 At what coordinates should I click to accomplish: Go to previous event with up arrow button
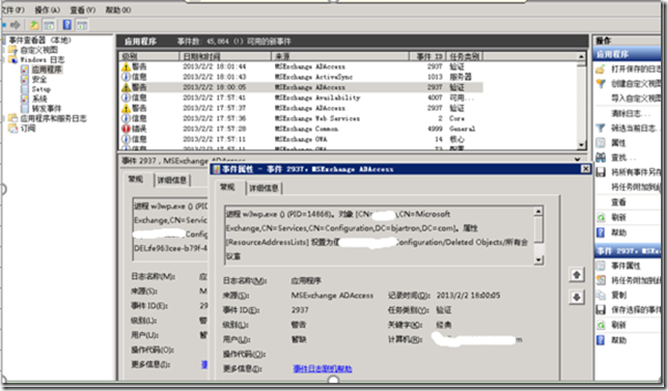576,275
